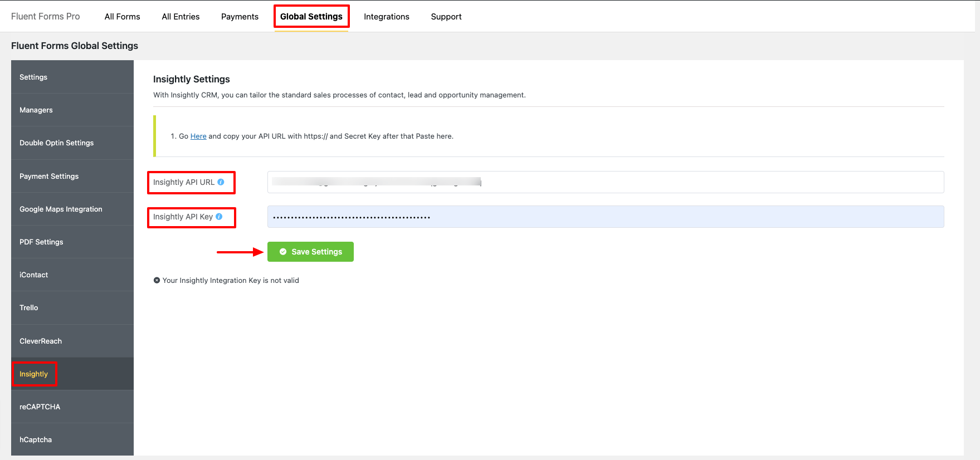
Task: Open hCaptcha in the sidebar
Action: click(x=72, y=439)
